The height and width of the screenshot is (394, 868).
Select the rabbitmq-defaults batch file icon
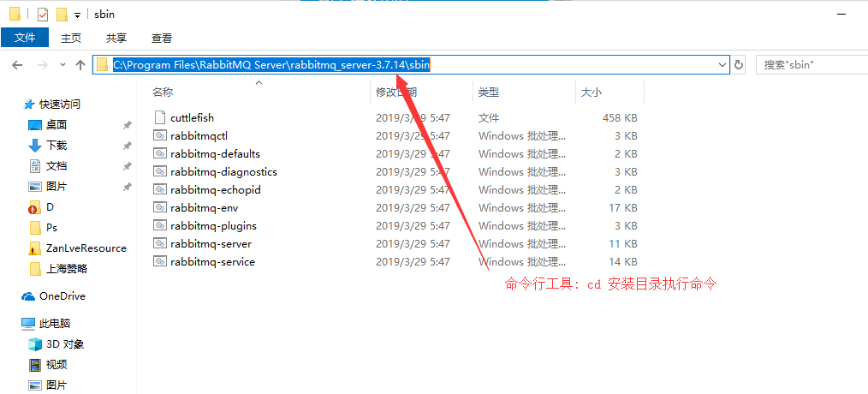(x=160, y=153)
